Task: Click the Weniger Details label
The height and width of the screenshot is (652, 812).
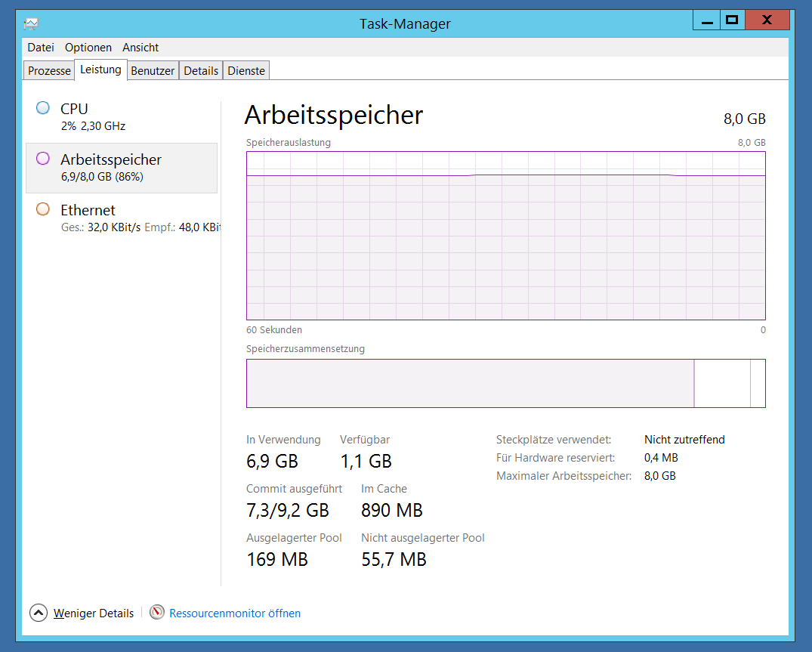Action: click(94, 613)
